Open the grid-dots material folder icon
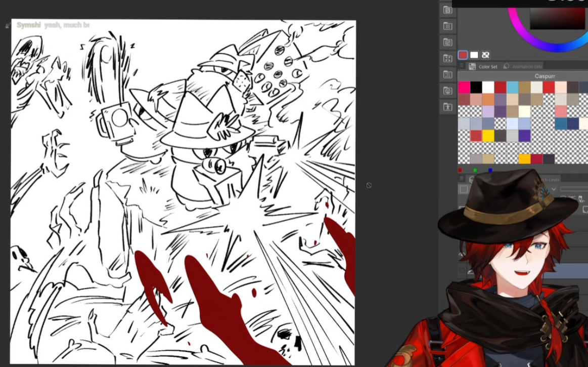The width and height of the screenshot is (588, 367). [x=448, y=75]
